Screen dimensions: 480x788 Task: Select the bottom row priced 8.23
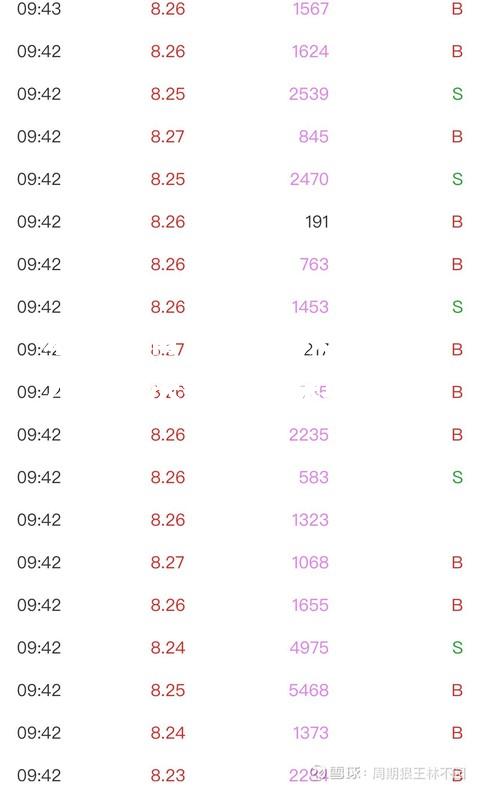pyautogui.click(x=240, y=774)
